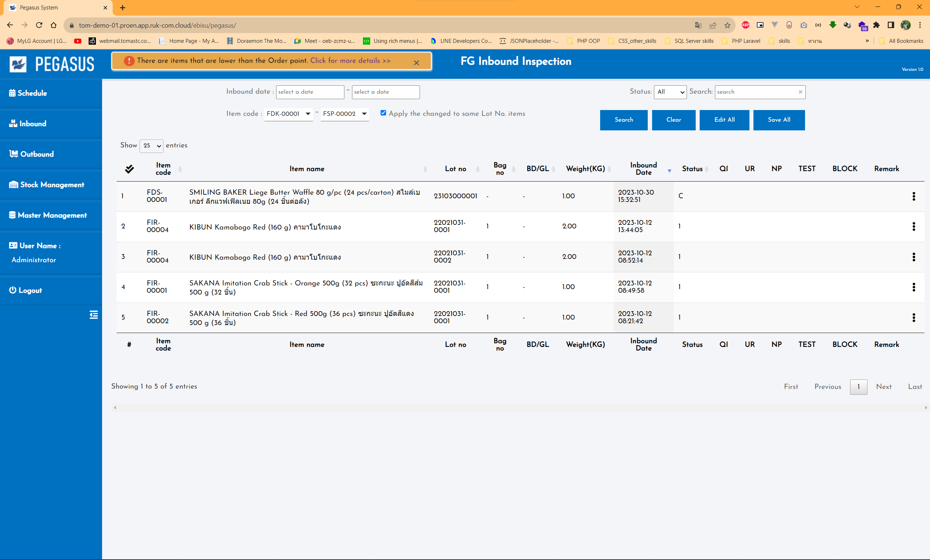Reload the page
930x560 pixels.
(x=39, y=25)
